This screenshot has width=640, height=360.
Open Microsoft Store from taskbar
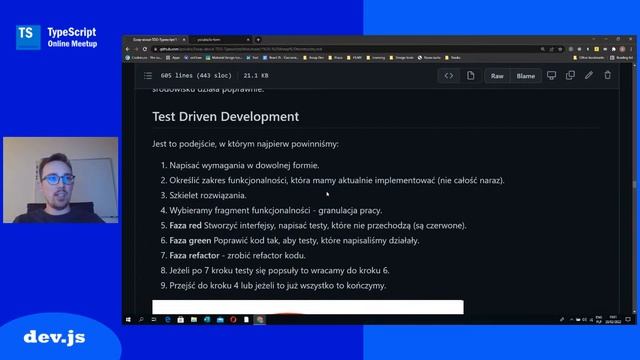point(180,320)
